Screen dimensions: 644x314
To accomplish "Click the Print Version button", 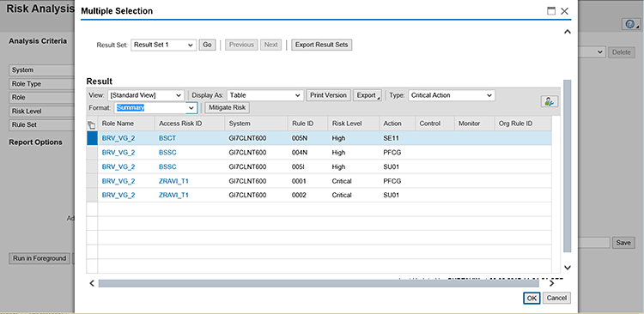I will pos(329,95).
